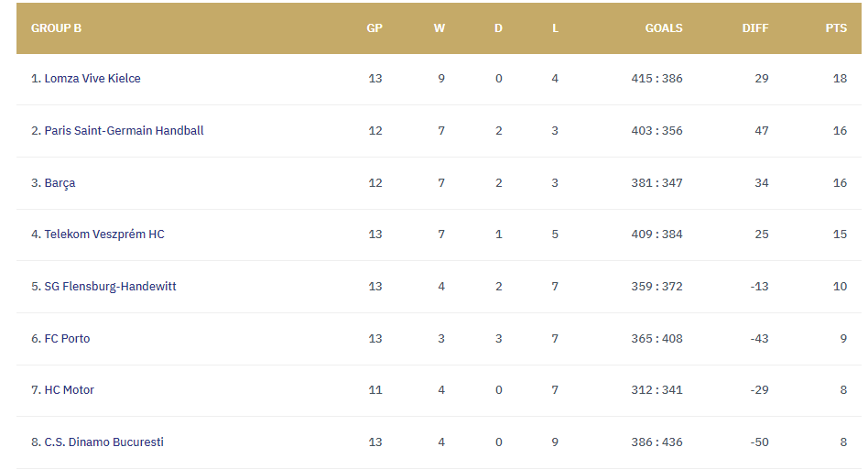Click the GOALS column header
This screenshot has width=868, height=469.
tap(664, 28)
